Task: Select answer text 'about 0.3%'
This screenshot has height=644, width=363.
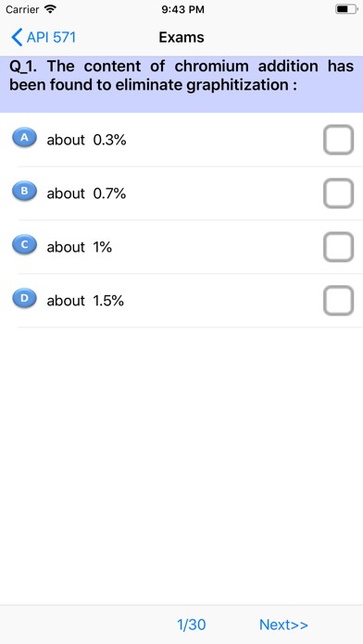Action: coord(86,140)
